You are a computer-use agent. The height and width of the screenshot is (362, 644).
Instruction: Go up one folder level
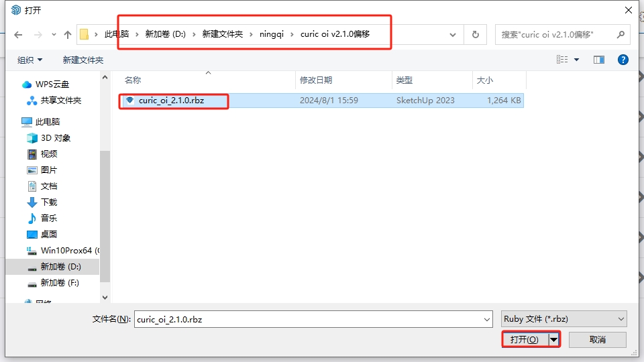coord(68,35)
